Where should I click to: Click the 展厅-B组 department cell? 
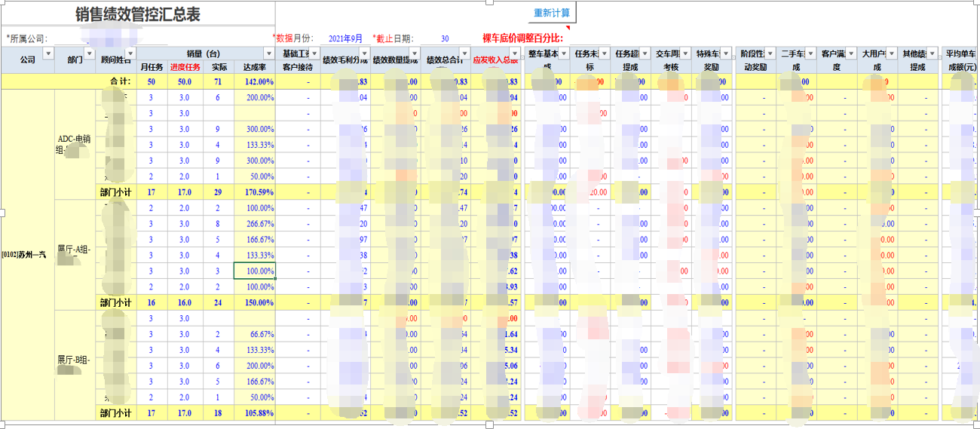(x=75, y=365)
